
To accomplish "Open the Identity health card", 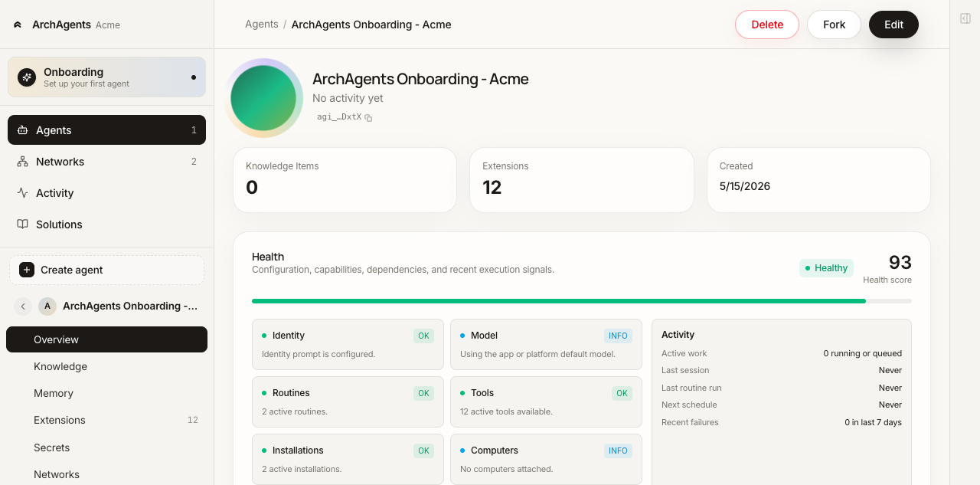I will [348, 345].
